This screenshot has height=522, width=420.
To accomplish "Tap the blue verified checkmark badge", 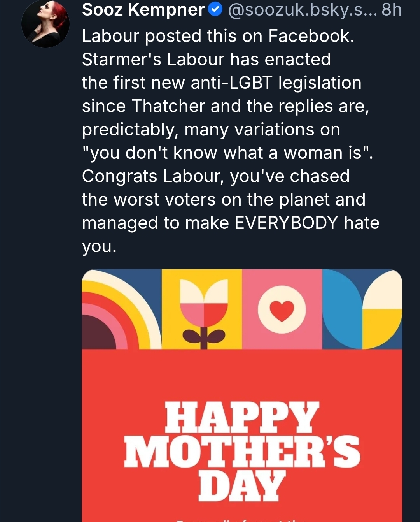I will 215,10.
